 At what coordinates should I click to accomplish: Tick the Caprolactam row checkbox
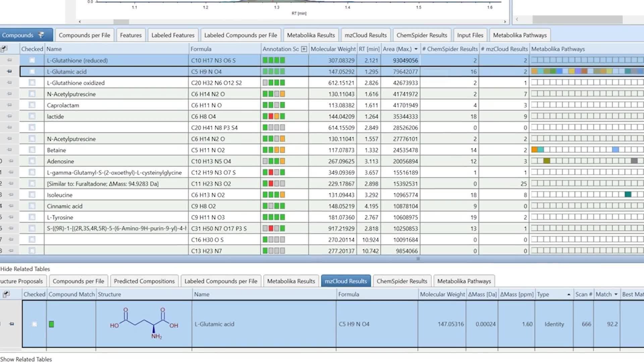click(32, 105)
